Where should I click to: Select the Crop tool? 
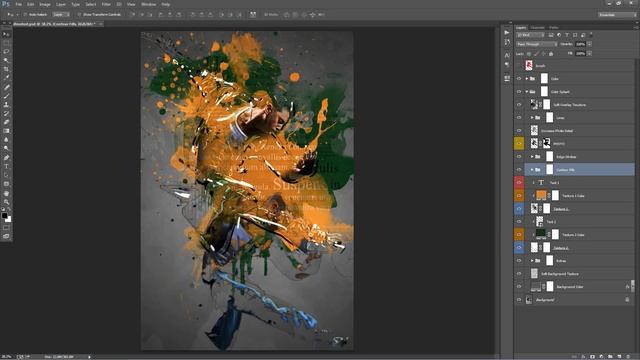click(x=6, y=69)
